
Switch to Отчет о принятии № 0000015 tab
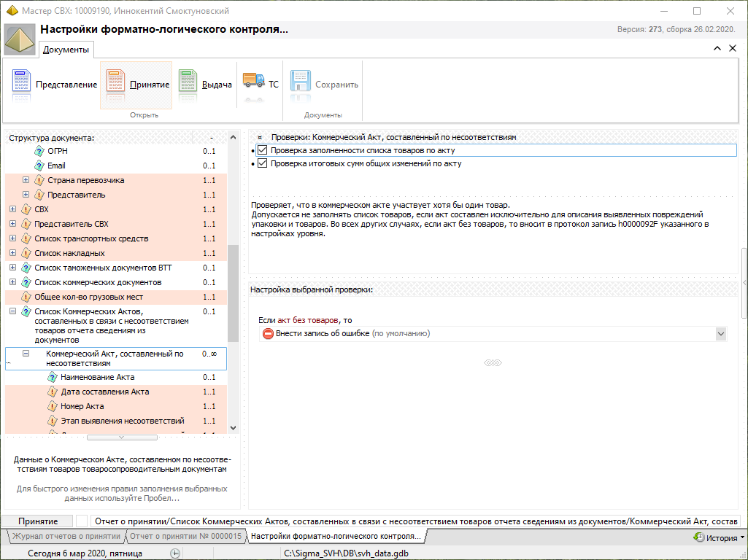coord(185,536)
